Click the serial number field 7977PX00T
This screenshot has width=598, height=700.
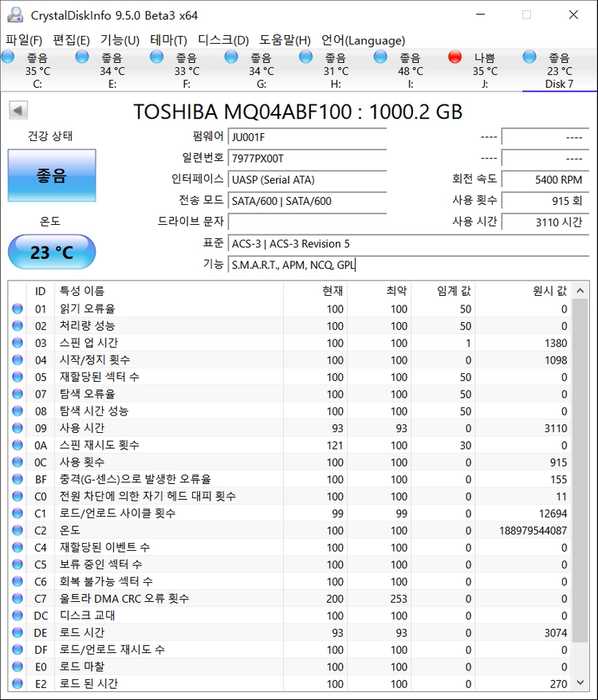click(307, 158)
